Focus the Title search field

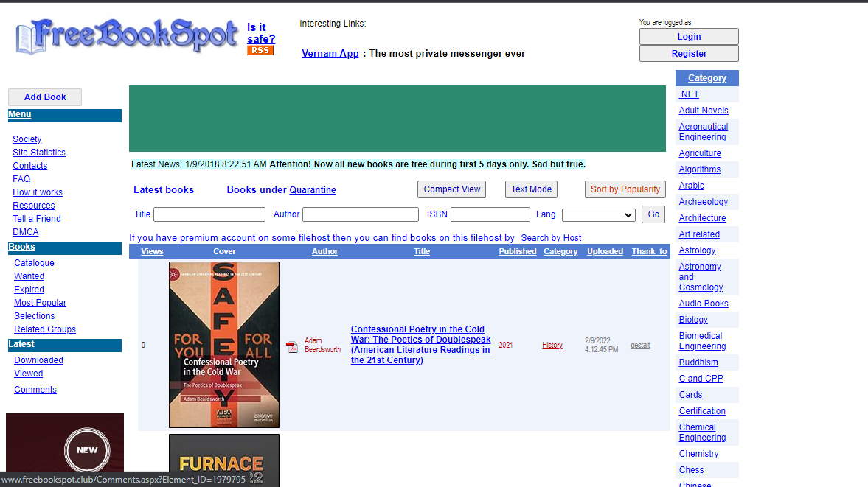pos(209,214)
